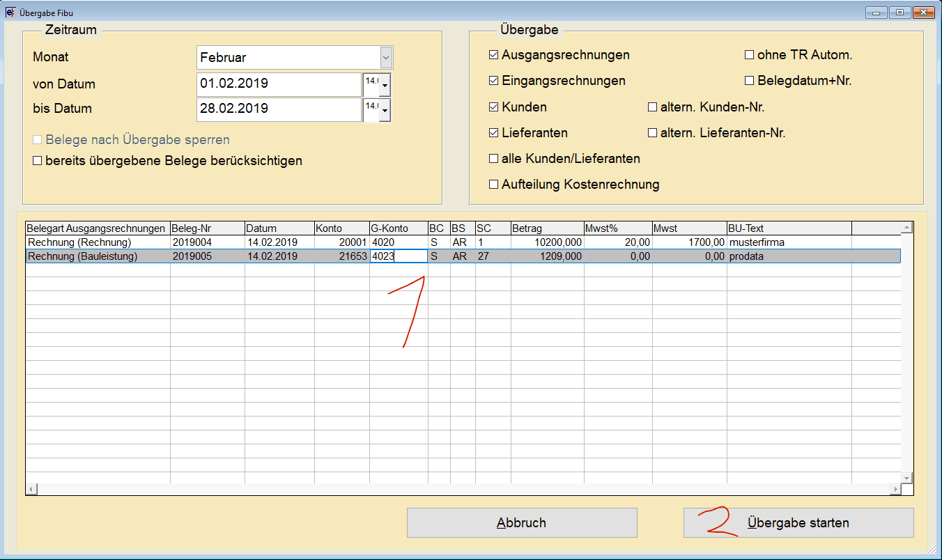Click Betrag cell 1209,000

pyautogui.click(x=547, y=256)
